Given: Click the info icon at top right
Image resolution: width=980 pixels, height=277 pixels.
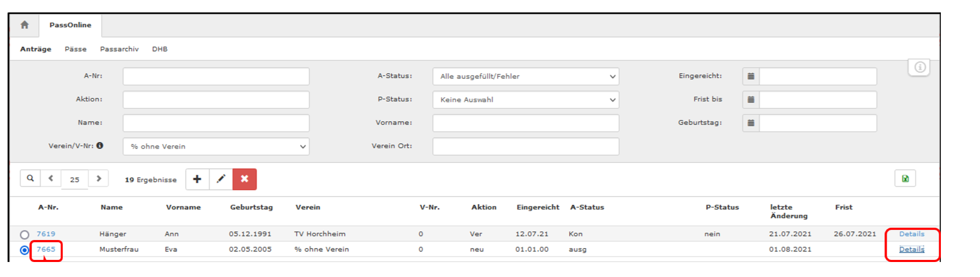Looking at the screenshot, I should [919, 67].
